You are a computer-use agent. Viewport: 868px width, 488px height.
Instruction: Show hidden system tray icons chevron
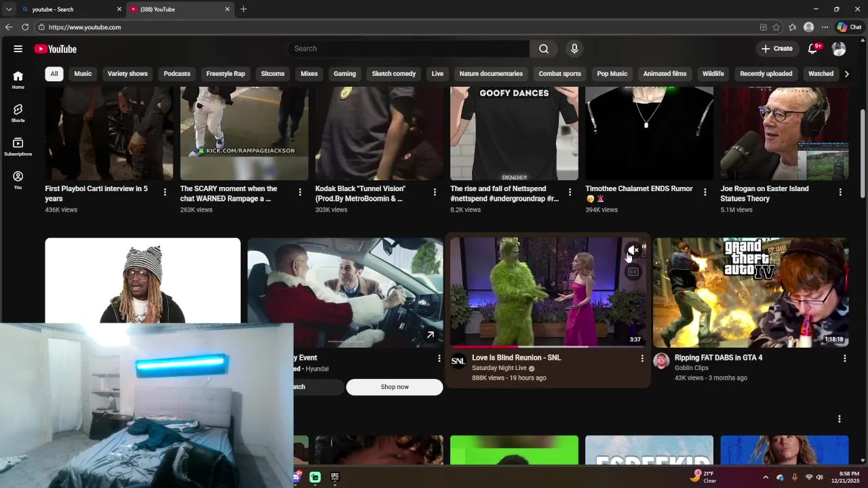(x=766, y=477)
